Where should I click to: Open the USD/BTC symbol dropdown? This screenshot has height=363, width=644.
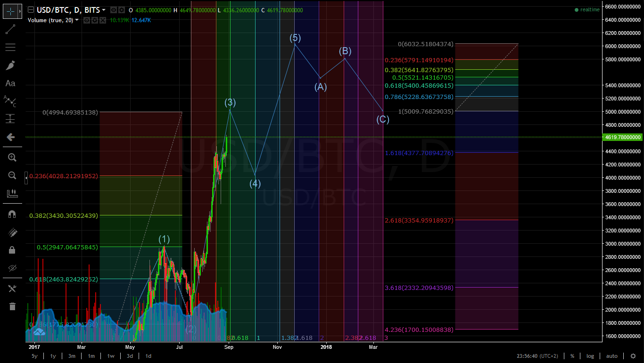click(105, 9)
